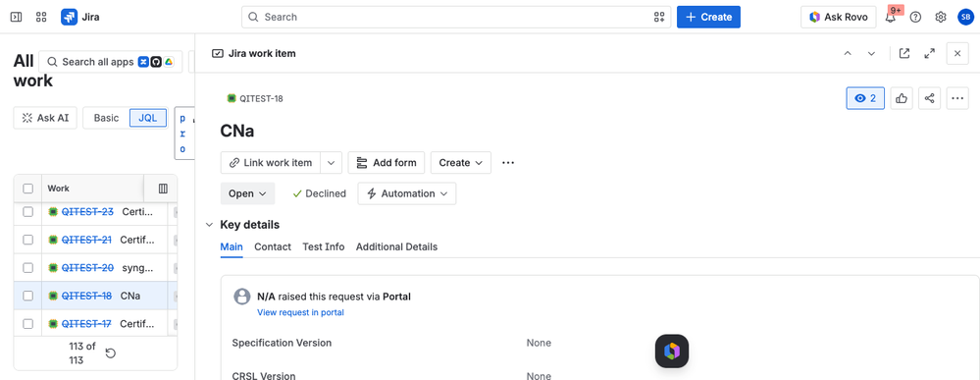Open the Open status dropdown
Viewport: 980px width, 380px height.
247,193
